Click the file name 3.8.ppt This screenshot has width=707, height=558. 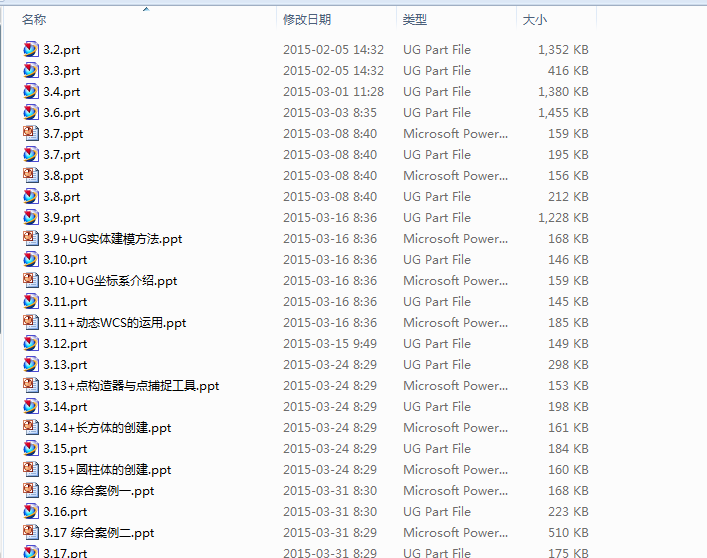(x=64, y=176)
